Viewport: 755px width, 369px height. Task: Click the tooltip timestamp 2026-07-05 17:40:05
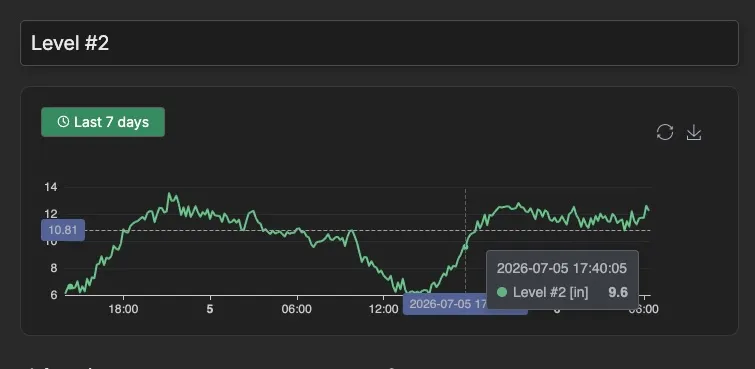(562, 268)
